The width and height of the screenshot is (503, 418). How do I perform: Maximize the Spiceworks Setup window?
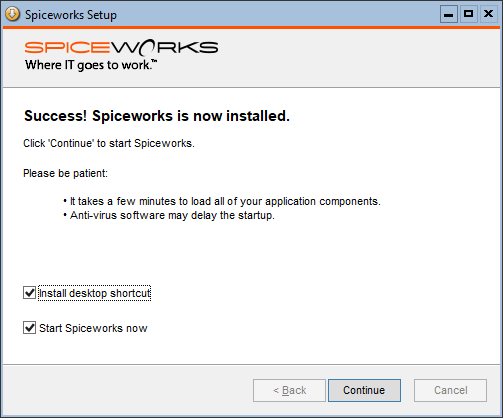pos(468,14)
